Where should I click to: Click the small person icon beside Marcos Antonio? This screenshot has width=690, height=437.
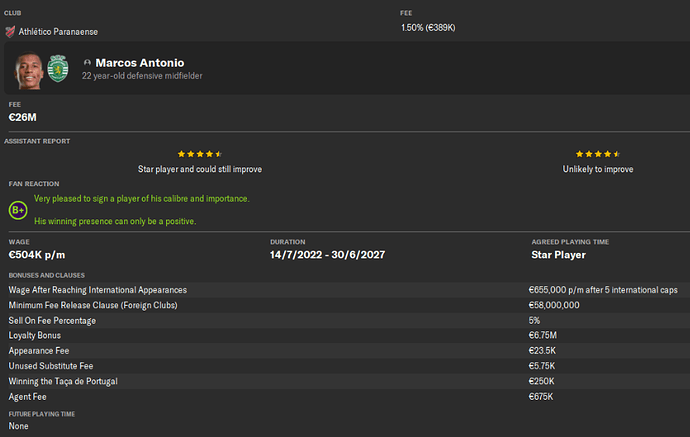tap(87, 63)
